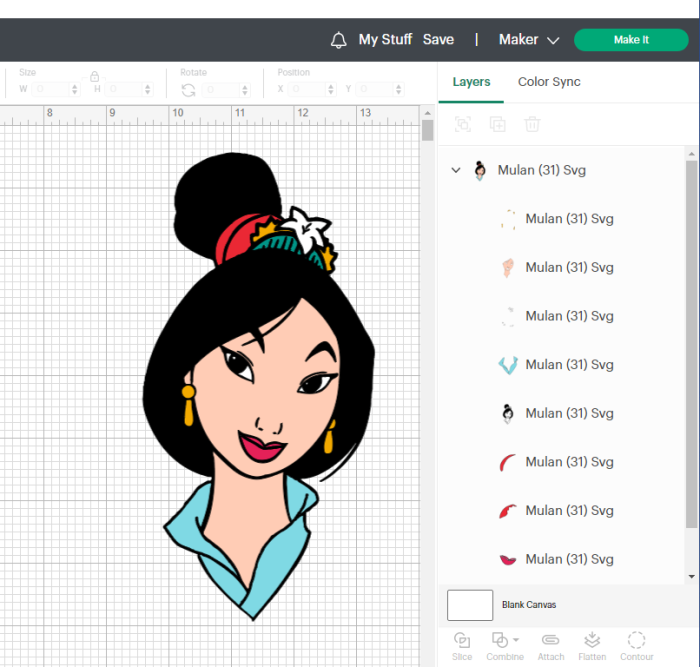Viewport: 700px width, 667px height.
Task: Click the layers panel scroll up arrow
Action: (x=692, y=154)
